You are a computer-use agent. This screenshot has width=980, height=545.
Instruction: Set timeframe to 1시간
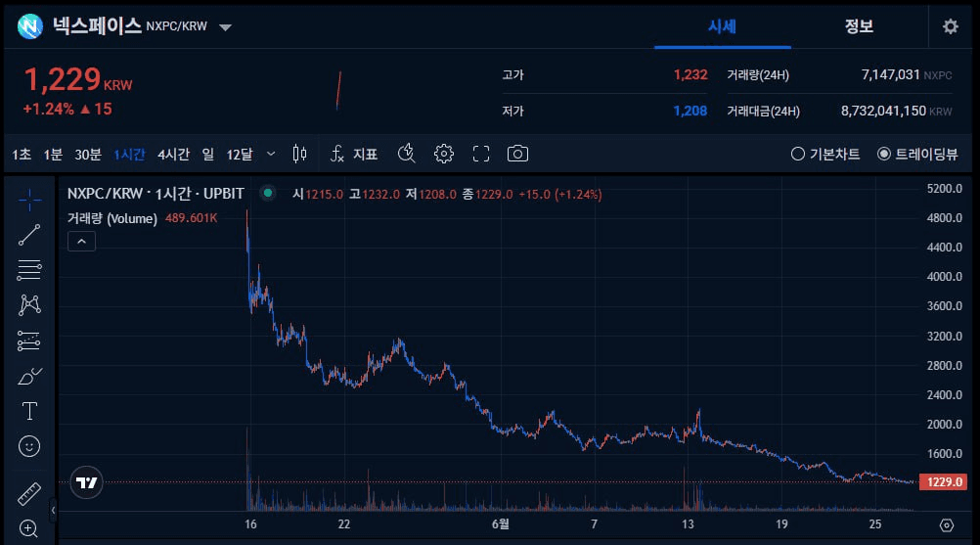point(129,155)
